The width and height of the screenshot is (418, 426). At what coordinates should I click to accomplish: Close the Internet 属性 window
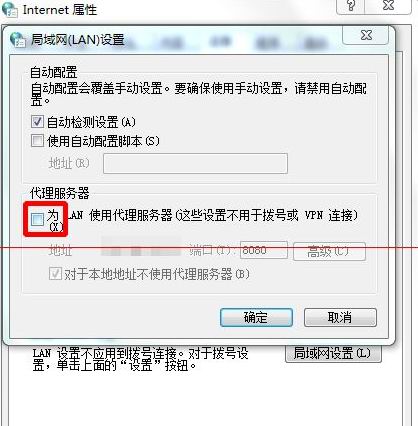point(388,6)
